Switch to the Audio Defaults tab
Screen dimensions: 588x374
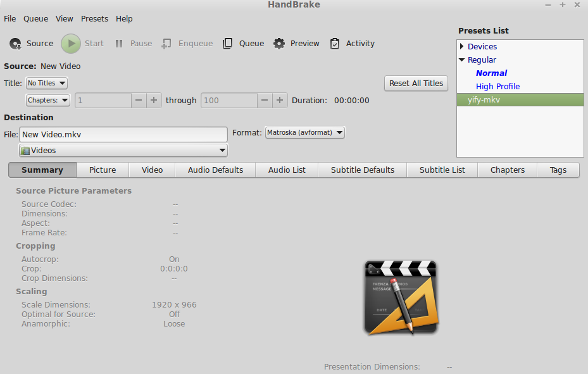pyautogui.click(x=215, y=170)
